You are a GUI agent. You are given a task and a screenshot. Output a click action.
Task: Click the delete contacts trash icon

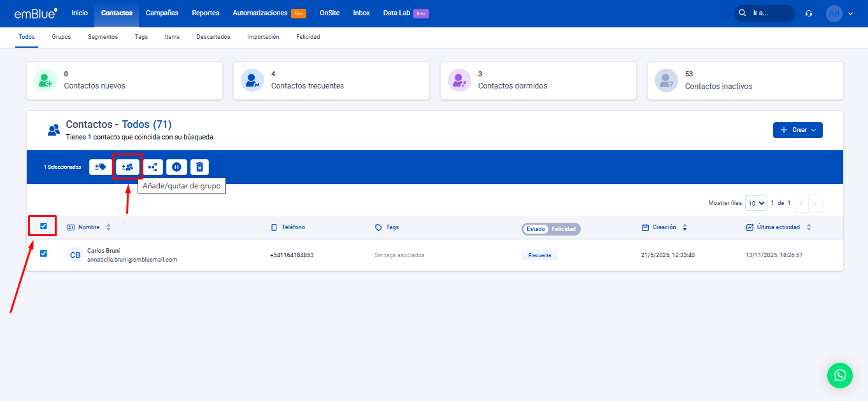coord(199,167)
